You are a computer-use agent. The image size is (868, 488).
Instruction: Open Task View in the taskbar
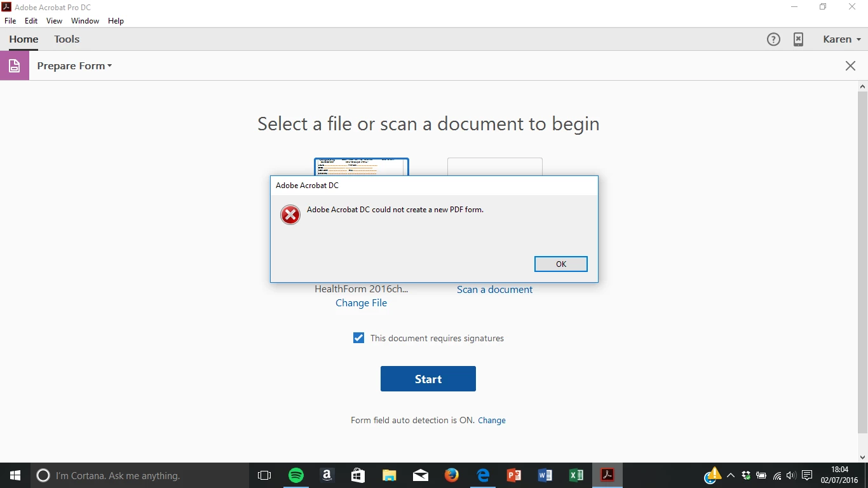264,475
